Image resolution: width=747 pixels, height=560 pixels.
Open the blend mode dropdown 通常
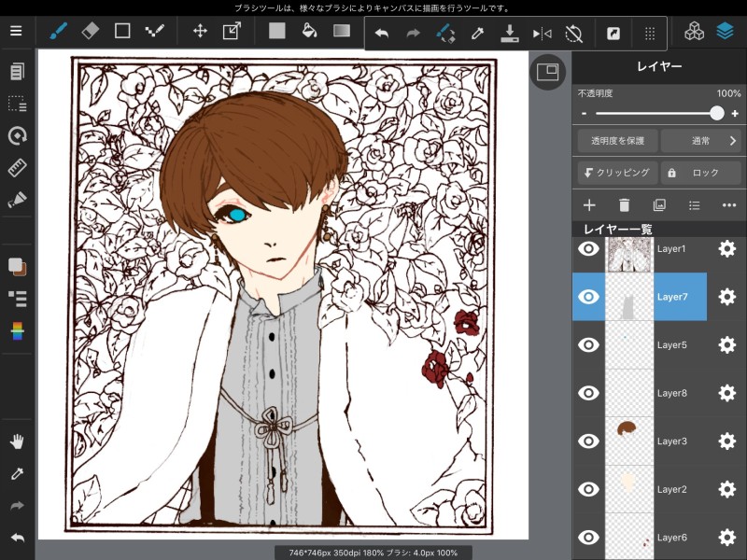(x=701, y=141)
